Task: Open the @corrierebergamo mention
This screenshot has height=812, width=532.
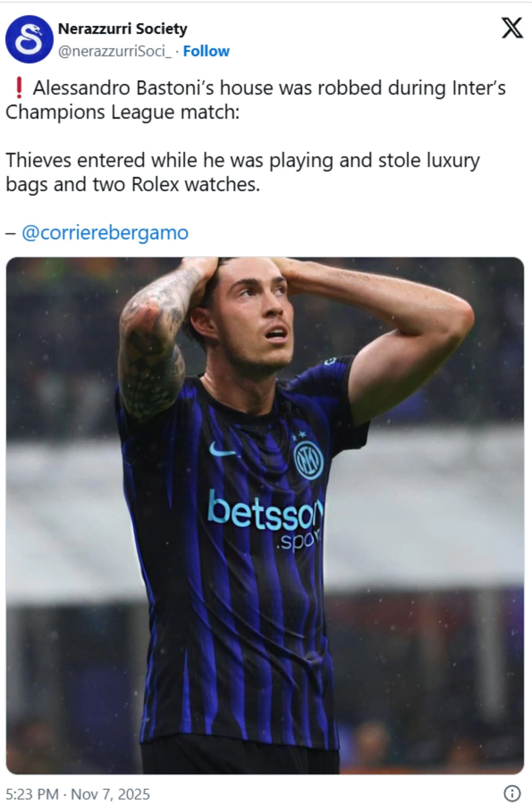Action: coord(105,233)
